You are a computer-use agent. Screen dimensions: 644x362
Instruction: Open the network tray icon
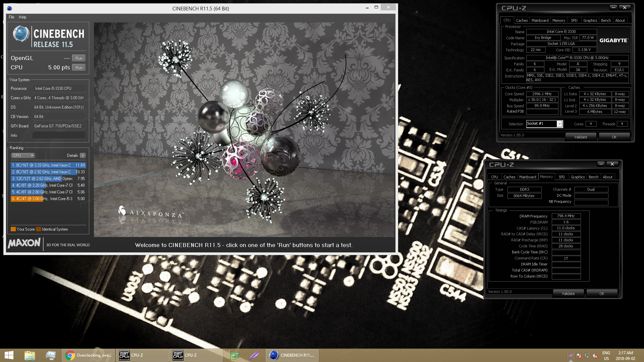587,356
